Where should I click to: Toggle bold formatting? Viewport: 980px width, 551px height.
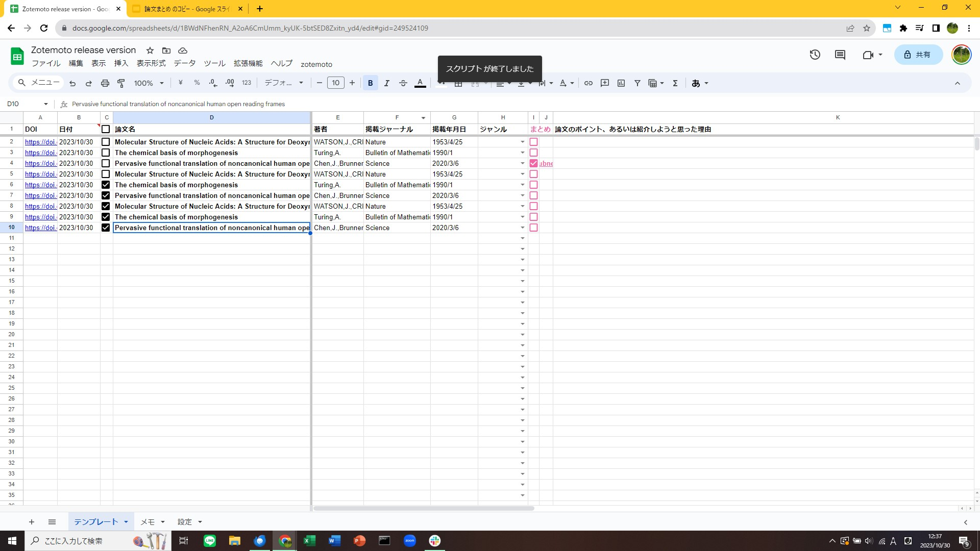click(370, 83)
